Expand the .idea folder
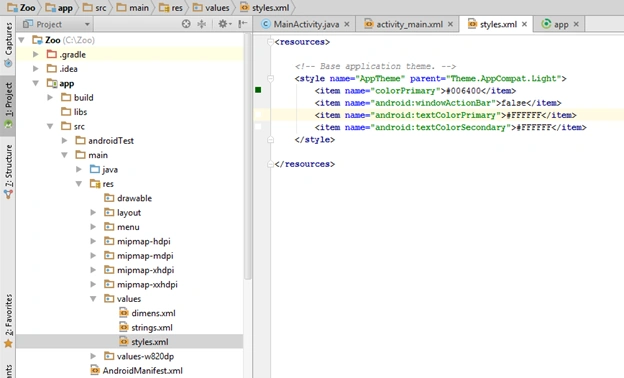The height and width of the screenshot is (378, 624). click(x=36, y=68)
